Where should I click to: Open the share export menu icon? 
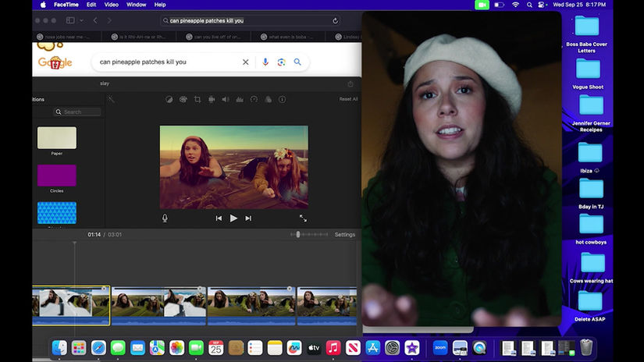coord(350,83)
